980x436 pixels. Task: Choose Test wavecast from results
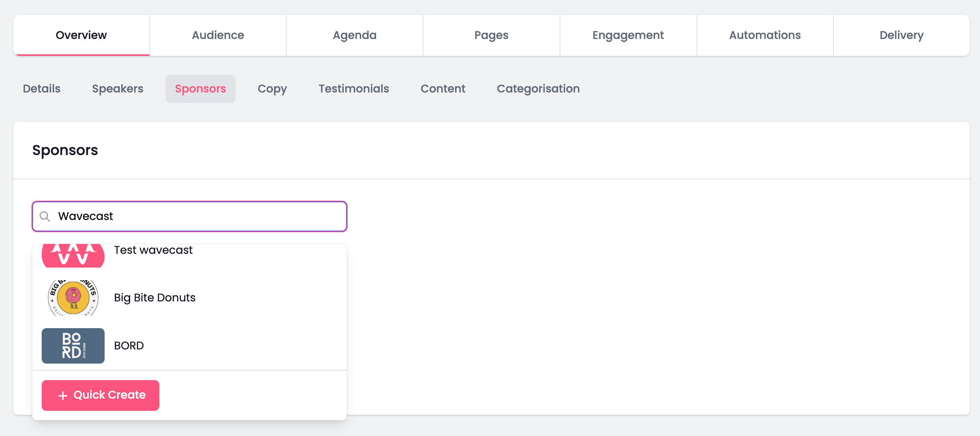pyautogui.click(x=153, y=250)
